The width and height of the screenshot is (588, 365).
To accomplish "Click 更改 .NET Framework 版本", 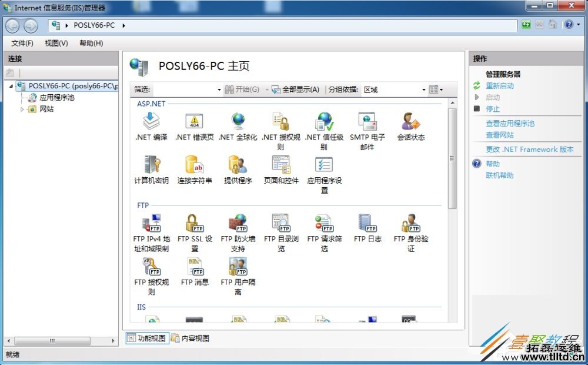I will (527, 149).
